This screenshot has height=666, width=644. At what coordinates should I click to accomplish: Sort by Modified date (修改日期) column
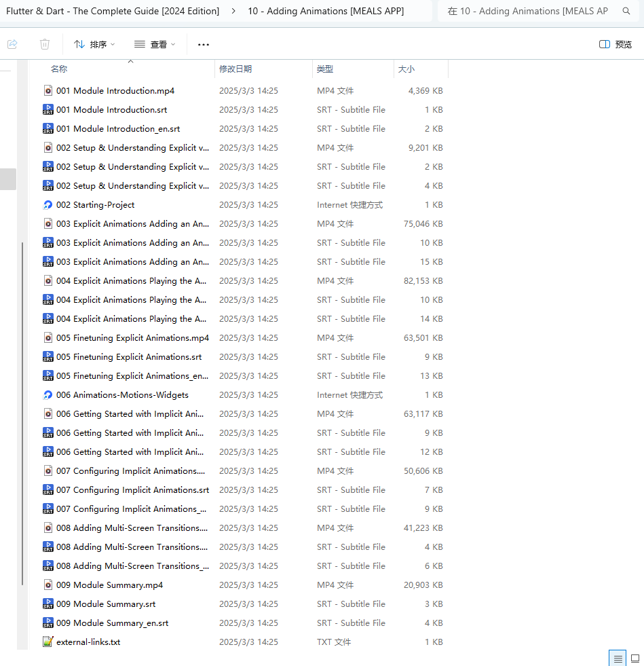point(235,69)
